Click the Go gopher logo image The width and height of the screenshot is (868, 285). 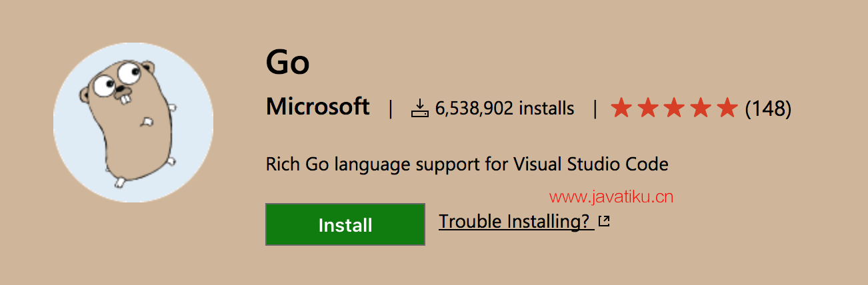[x=133, y=123]
